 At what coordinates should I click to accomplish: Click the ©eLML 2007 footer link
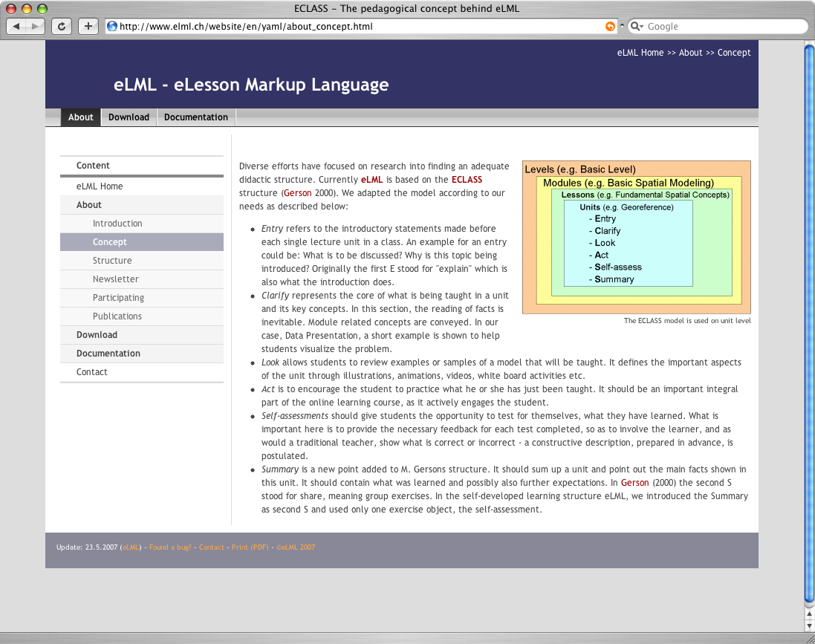click(x=295, y=547)
